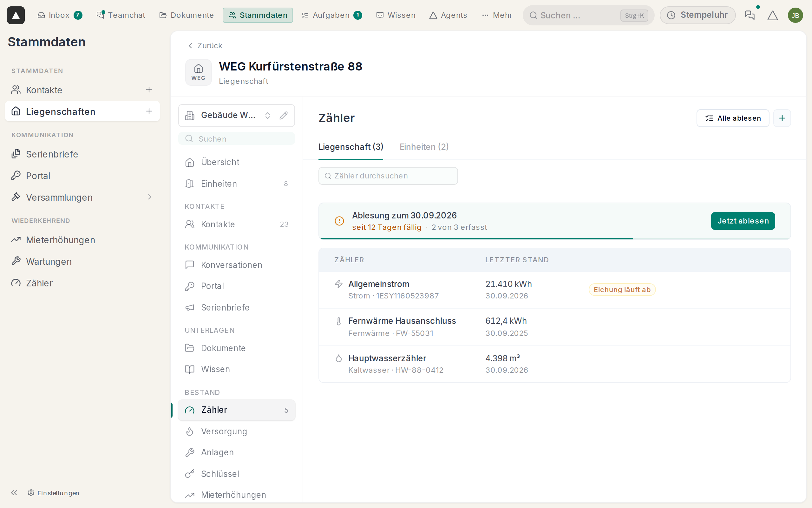The height and width of the screenshot is (508, 812).
Task: Open the Aufgaben menu item
Action: coord(332,15)
